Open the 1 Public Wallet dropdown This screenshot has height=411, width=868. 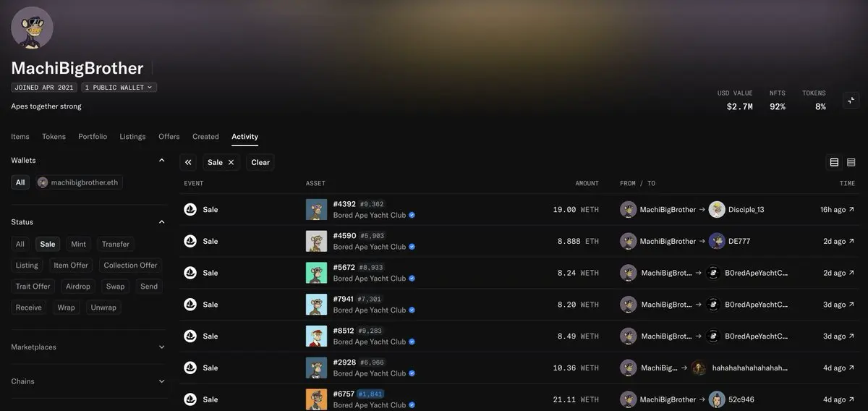[119, 88]
